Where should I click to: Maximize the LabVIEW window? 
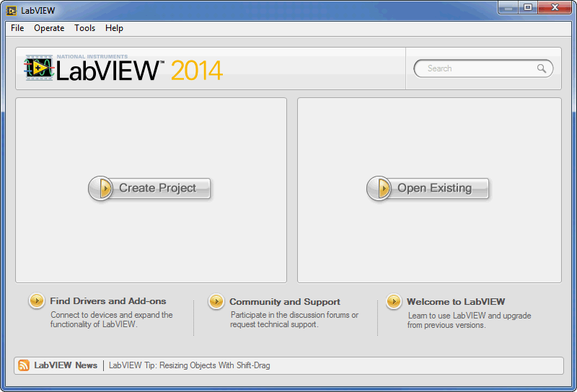pyautogui.click(x=528, y=8)
